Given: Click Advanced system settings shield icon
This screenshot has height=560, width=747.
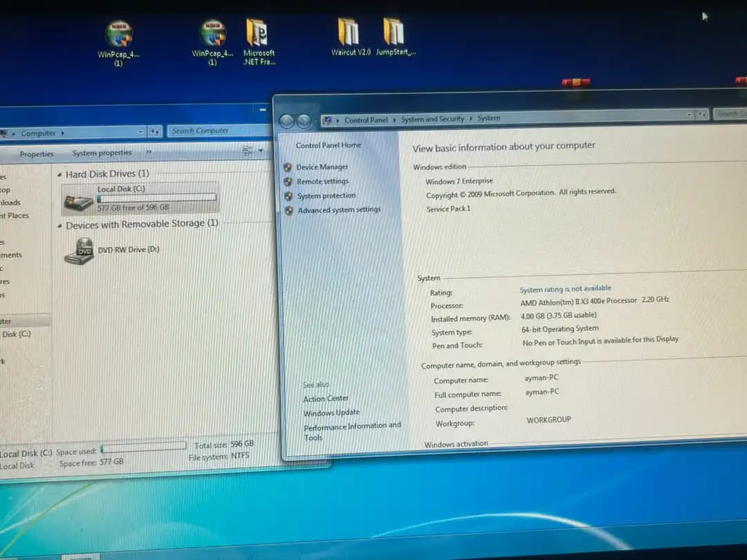Looking at the screenshot, I should (x=288, y=210).
